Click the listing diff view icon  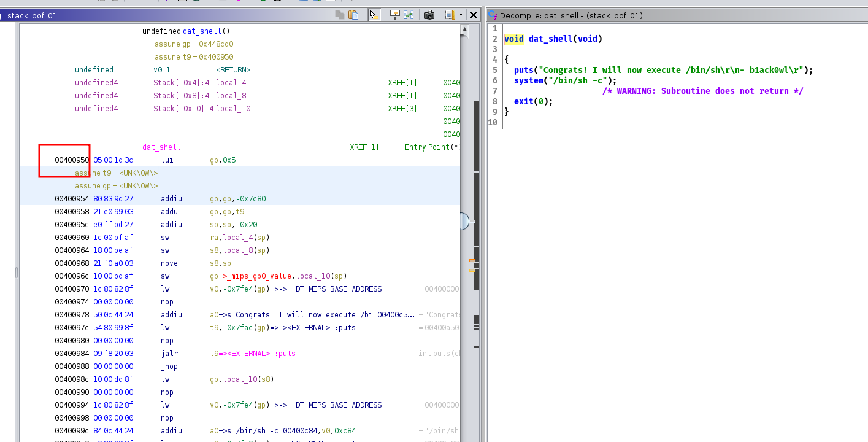[x=408, y=15]
